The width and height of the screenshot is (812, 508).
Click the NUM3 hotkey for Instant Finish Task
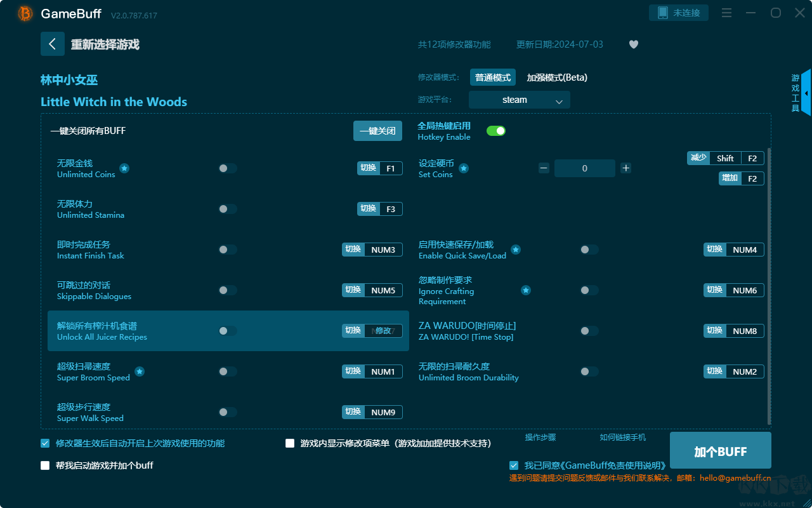pos(383,250)
